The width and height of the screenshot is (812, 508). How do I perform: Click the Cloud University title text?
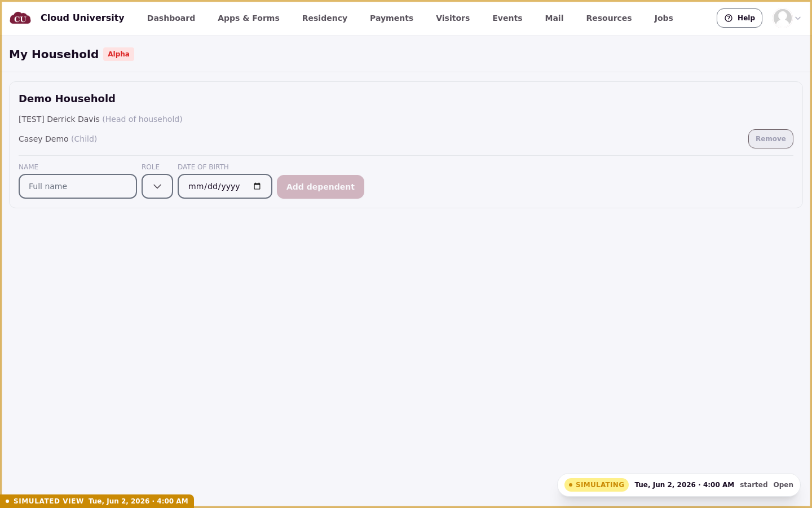(82, 18)
